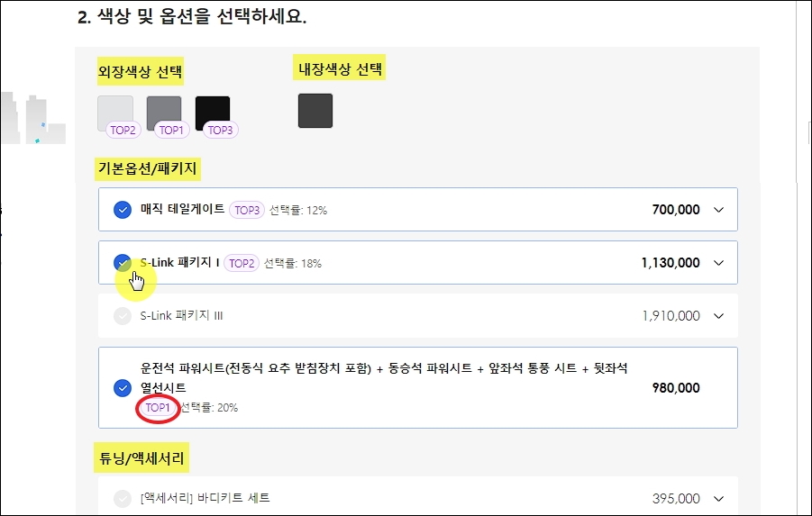The width and height of the screenshot is (812, 516).
Task: Click the TOP1 badge under 운전석 파워시트
Action: [158, 408]
